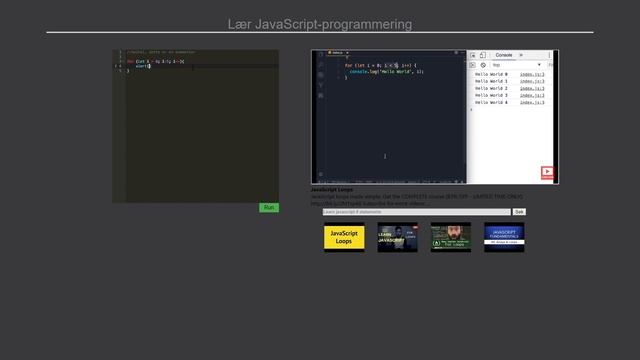The image size is (640, 360).
Task: Open the bearded man For Loops thumbnail
Action: coord(451,237)
